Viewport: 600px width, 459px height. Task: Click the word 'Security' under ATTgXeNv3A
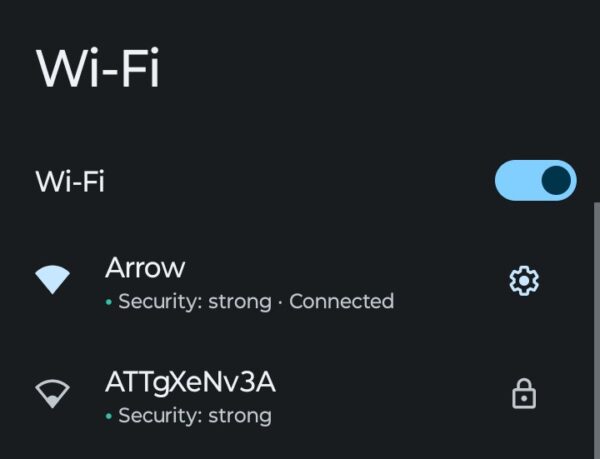(156, 415)
